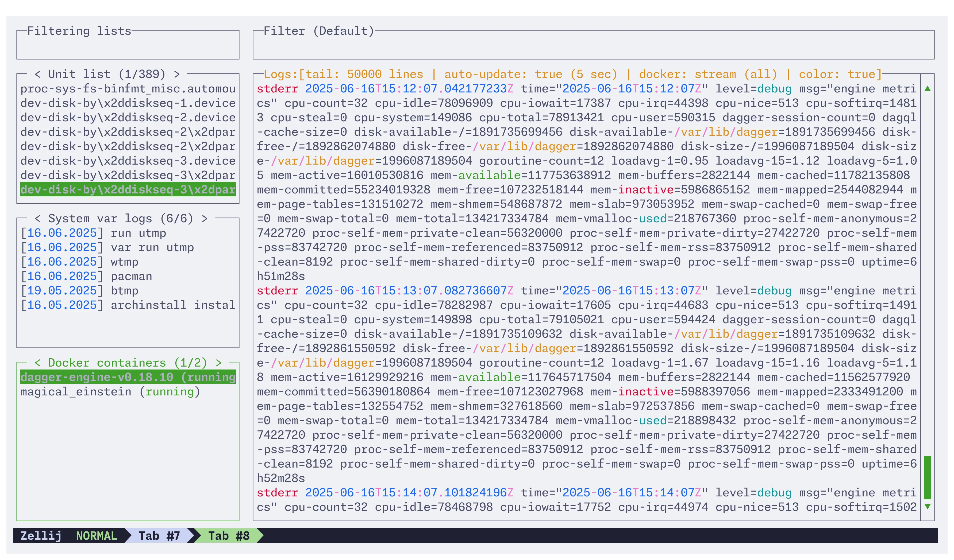Viewport: 954px width, 560px height.
Task: Select dev-disk-by\x2ddiskseq-3.device unit
Action: 128,161
